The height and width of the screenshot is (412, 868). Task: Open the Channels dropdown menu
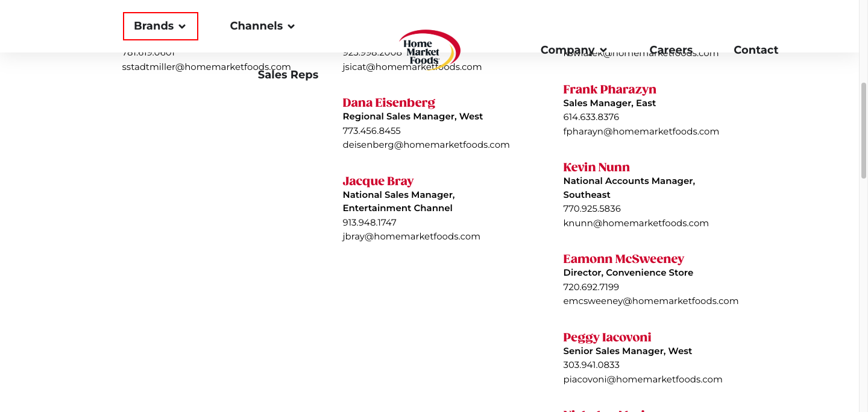pos(262,27)
